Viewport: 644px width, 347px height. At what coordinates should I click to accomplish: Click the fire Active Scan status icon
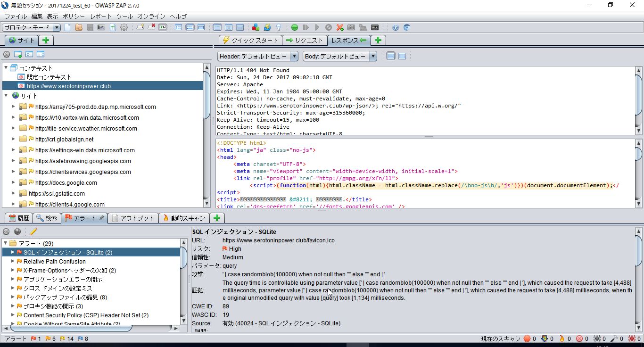point(561,339)
